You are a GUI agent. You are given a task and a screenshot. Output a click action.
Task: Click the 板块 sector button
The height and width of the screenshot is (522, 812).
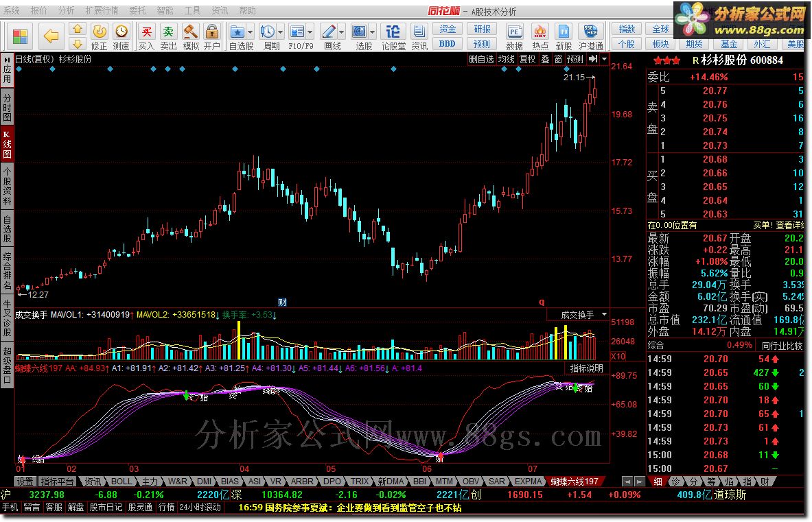660,44
